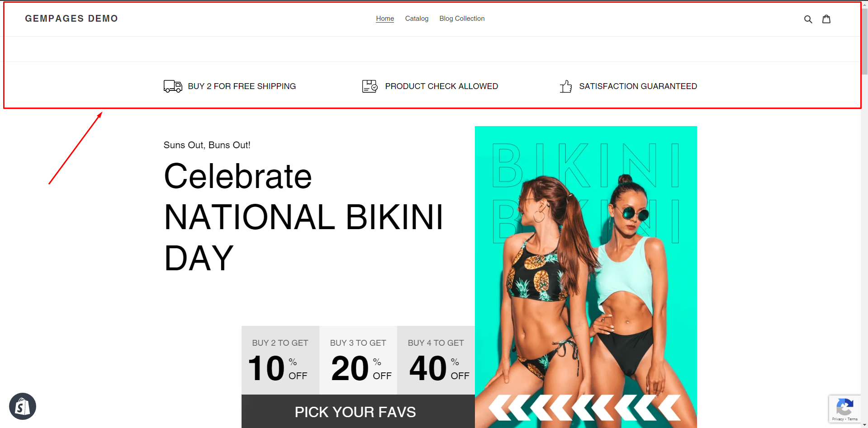Click the GEMPAGES DEMO store logo
The width and height of the screenshot is (868, 428).
(x=71, y=19)
